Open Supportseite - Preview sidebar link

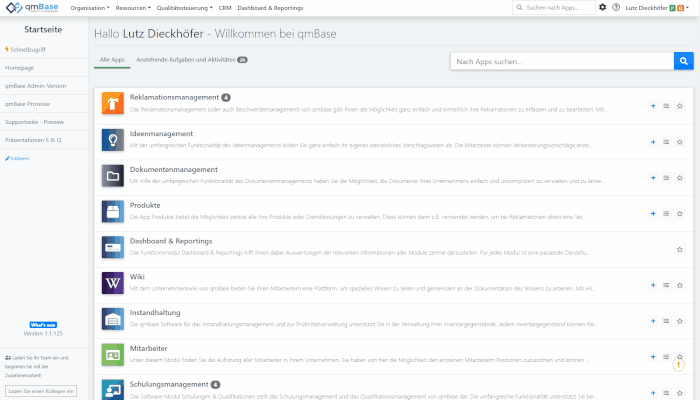34,122
